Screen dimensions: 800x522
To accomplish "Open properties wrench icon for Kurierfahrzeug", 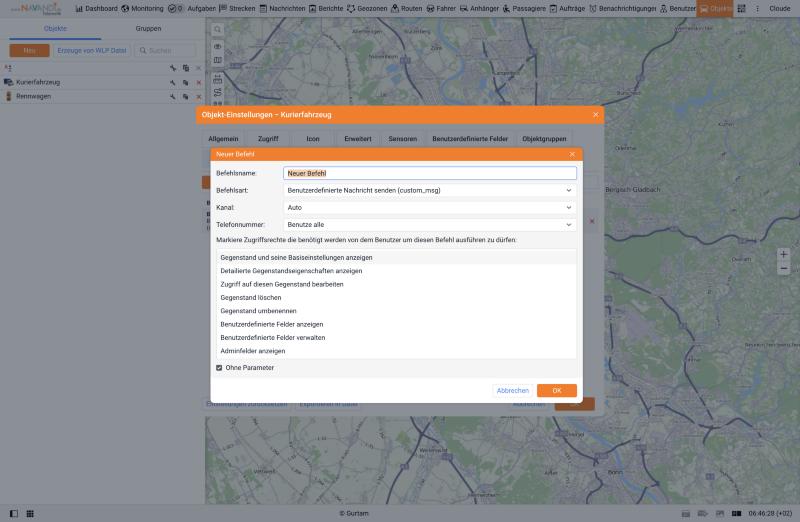I will tap(173, 82).
